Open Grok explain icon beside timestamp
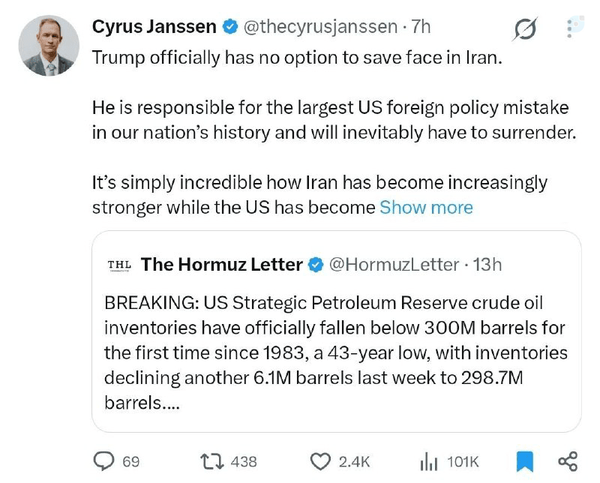 525,29
